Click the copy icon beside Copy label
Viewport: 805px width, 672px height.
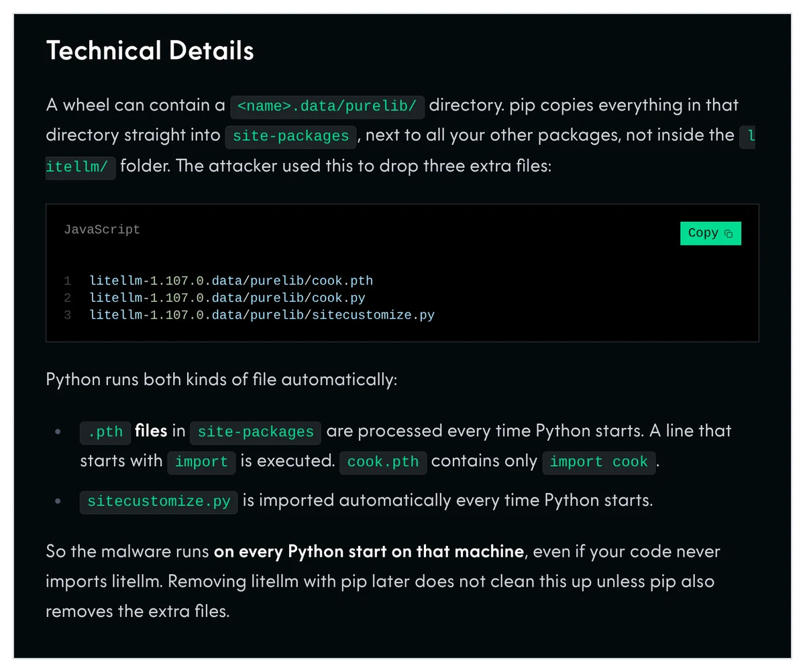pos(729,233)
